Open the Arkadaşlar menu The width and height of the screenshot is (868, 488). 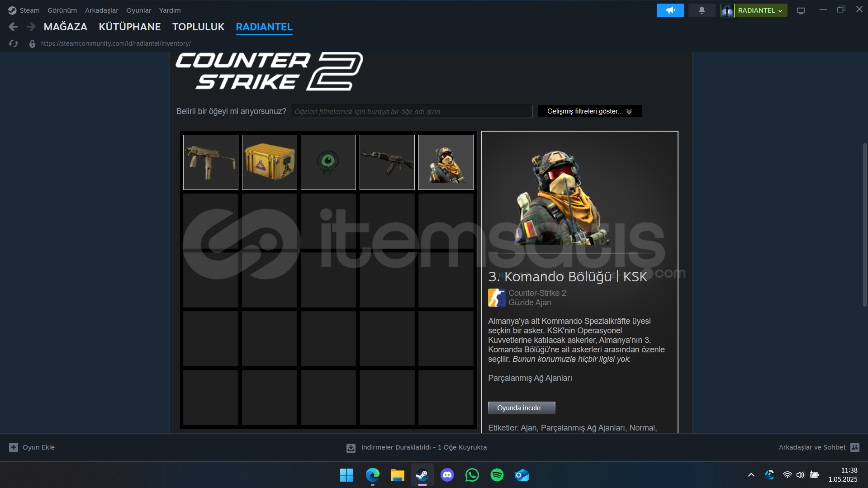pyautogui.click(x=101, y=10)
